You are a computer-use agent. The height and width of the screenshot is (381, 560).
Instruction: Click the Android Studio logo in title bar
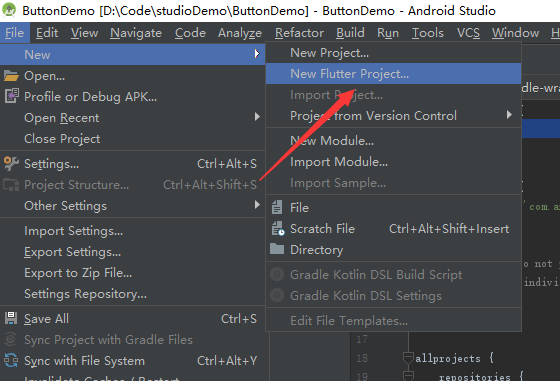point(9,10)
